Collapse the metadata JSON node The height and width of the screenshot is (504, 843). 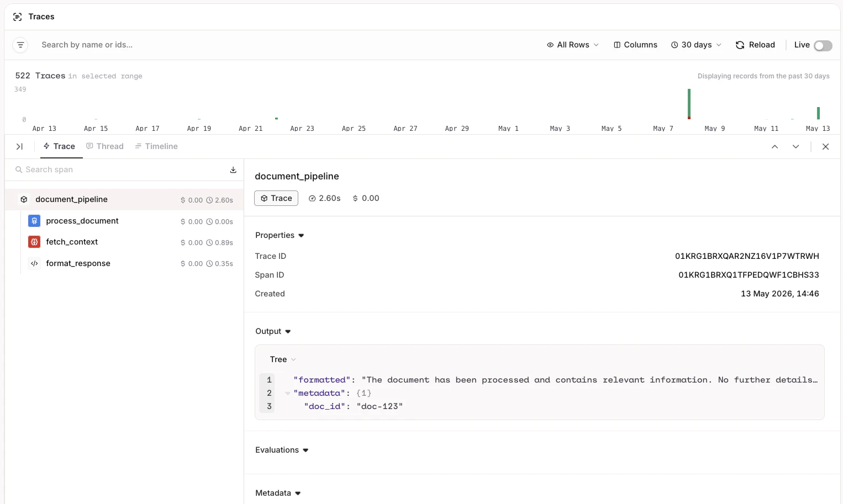(x=288, y=393)
